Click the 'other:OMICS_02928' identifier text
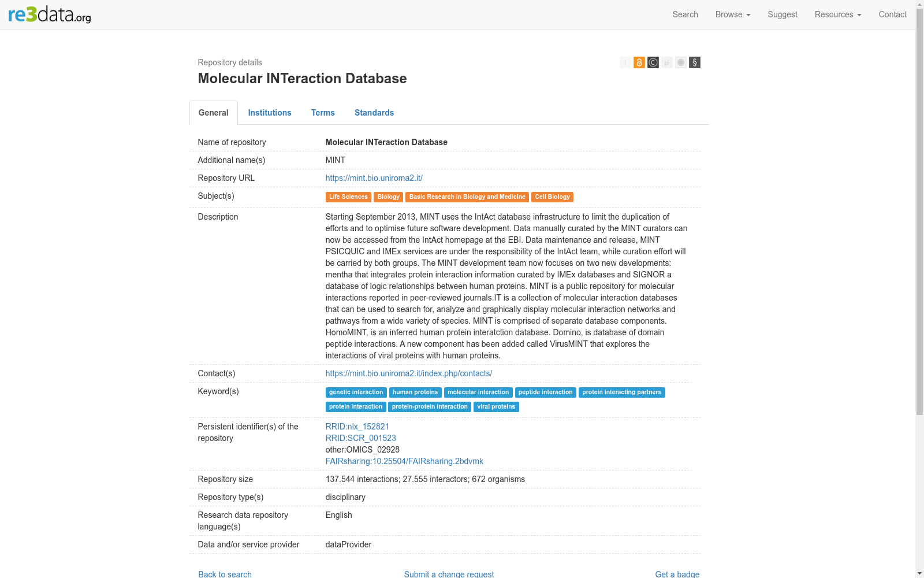The height and width of the screenshot is (578, 924). pos(363,450)
